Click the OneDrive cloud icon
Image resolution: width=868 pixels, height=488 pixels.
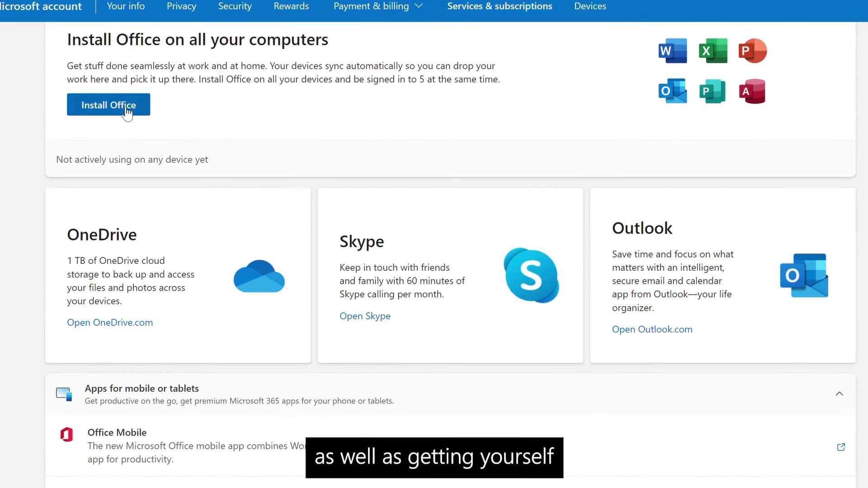[259, 276]
